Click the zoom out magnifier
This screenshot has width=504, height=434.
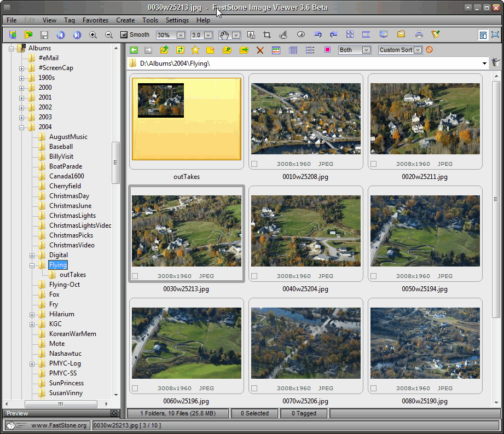(109, 34)
